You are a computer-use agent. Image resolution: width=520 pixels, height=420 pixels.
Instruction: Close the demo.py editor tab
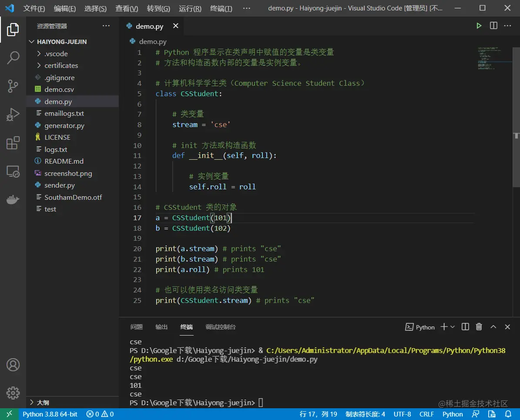point(176,26)
